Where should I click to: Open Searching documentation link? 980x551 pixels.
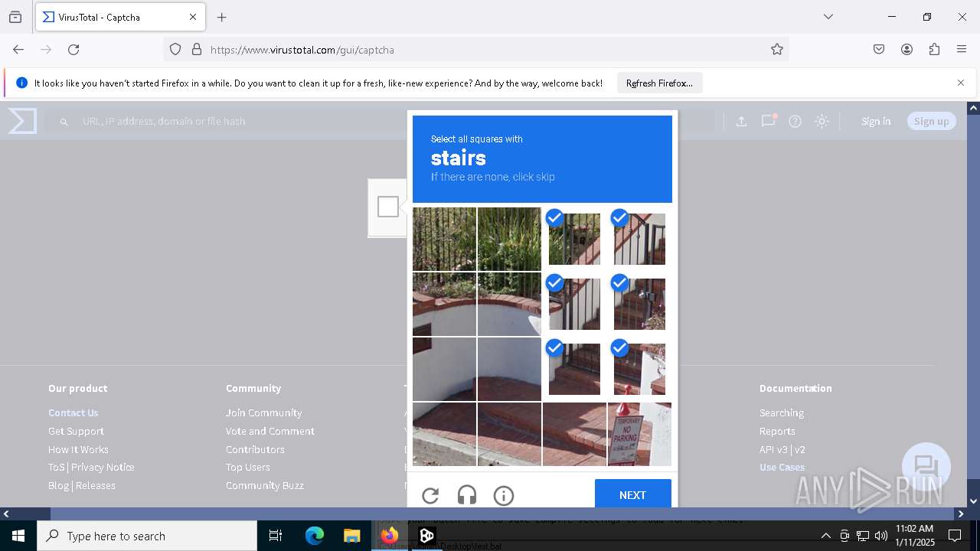pos(782,412)
